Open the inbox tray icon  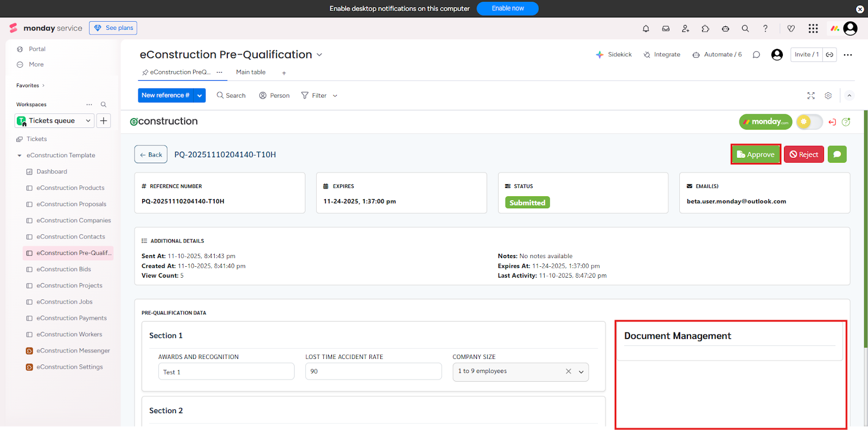(x=666, y=29)
